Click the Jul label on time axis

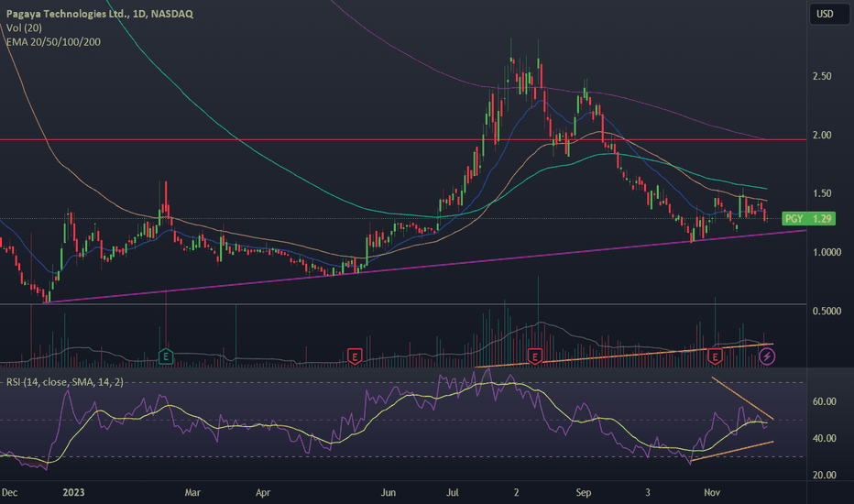452,493
